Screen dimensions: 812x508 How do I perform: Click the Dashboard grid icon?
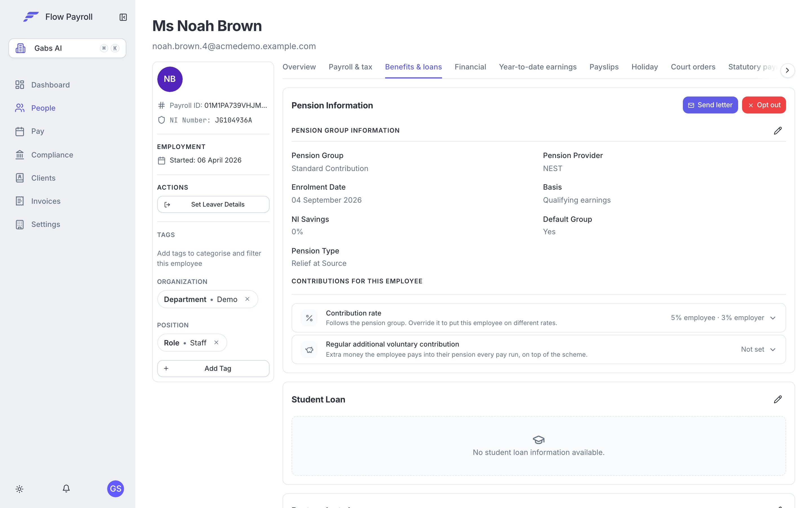(20, 85)
